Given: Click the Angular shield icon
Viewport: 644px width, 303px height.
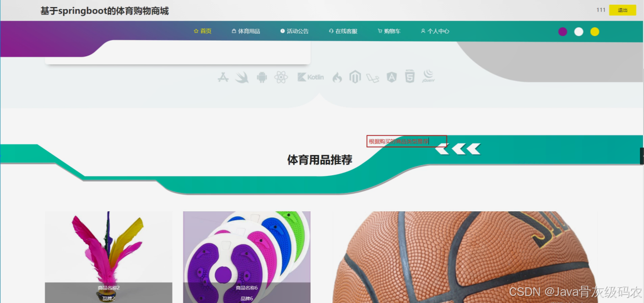Looking at the screenshot, I should click(391, 77).
